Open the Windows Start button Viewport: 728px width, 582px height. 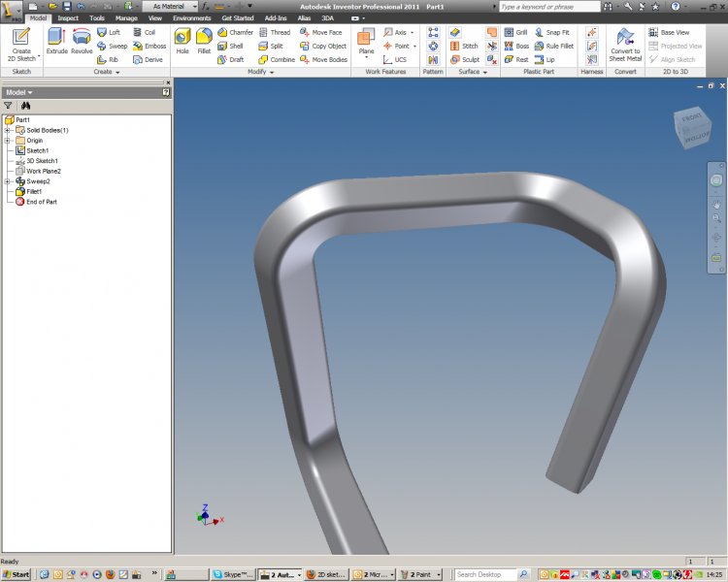pyautogui.click(x=16, y=574)
